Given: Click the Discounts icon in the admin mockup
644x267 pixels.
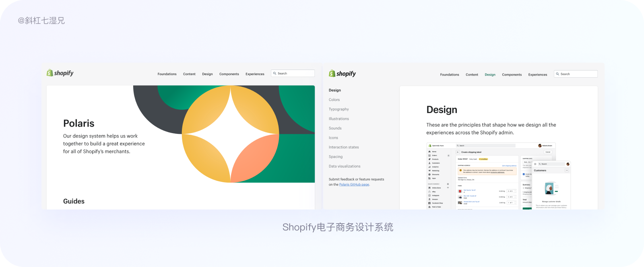Looking at the screenshot, I should click(429, 175).
